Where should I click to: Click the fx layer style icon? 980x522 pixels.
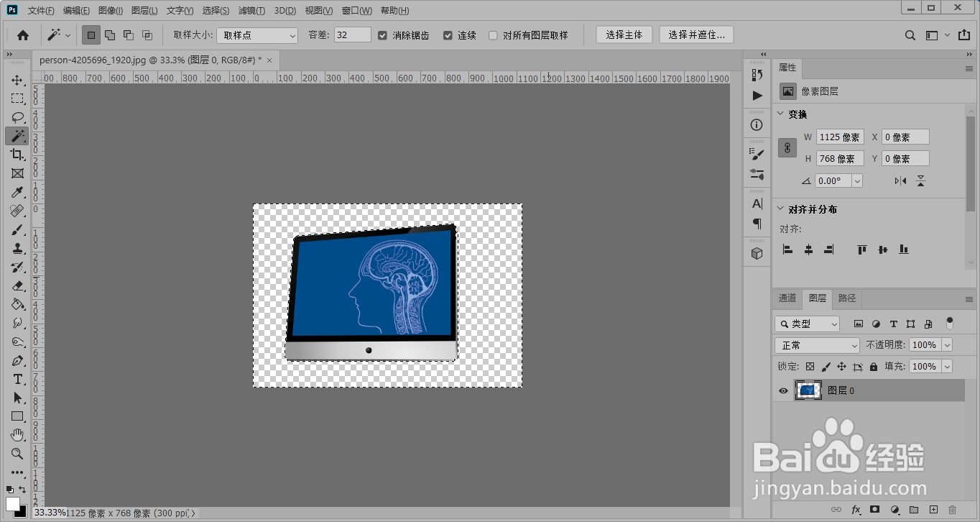coord(856,509)
